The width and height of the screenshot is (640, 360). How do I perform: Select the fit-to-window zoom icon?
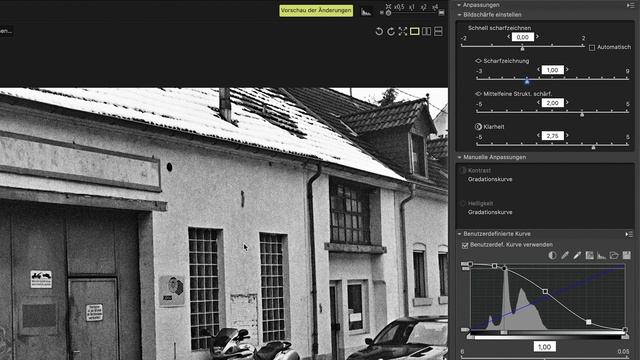(388, 7)
